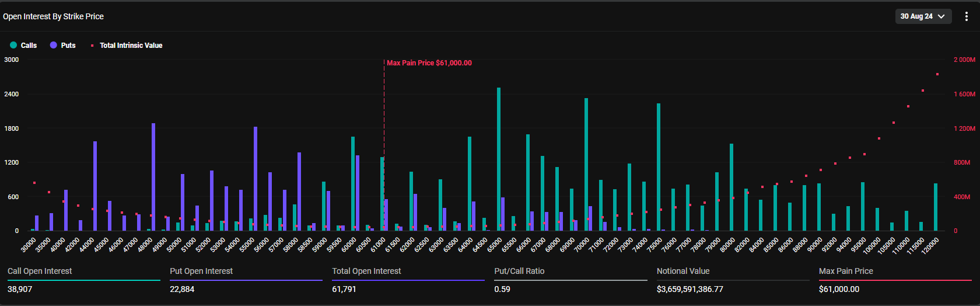980x306 pixels.
Task: Click the Open Interest By Strike Price title
Action: pos(53,16)
